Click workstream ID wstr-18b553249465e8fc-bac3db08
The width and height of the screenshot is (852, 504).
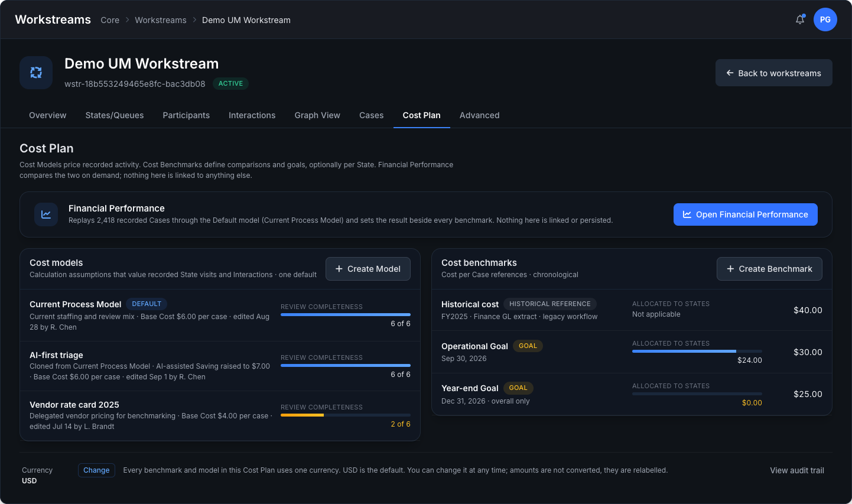[x=135, y=84]
